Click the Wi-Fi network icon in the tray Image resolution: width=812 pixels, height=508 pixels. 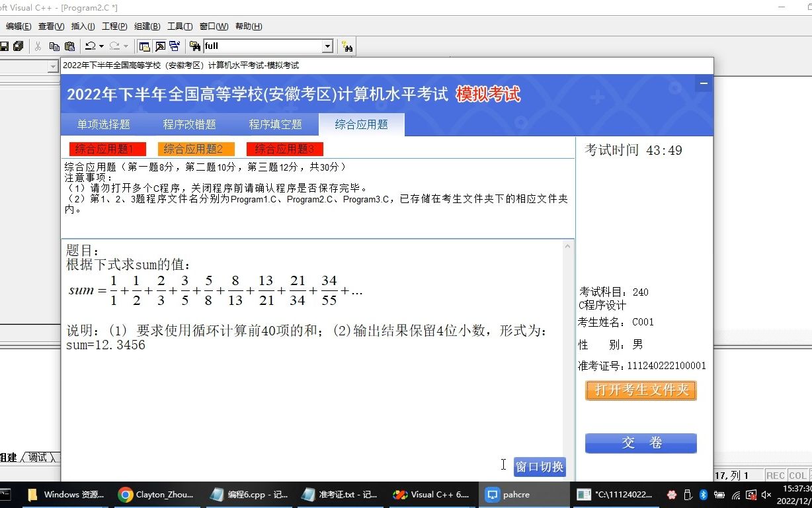736,494
